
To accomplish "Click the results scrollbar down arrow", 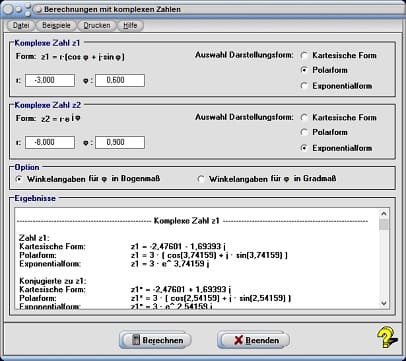I will [x=384, y=303].
